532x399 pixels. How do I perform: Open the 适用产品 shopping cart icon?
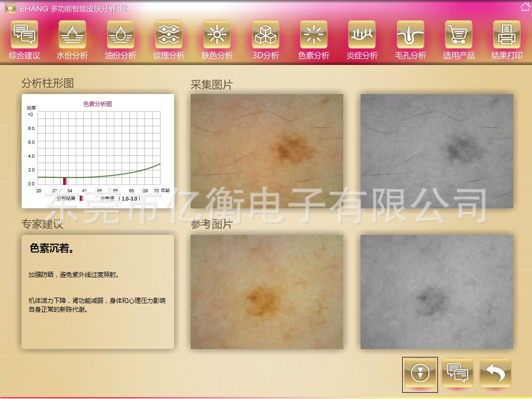point(459,35)
